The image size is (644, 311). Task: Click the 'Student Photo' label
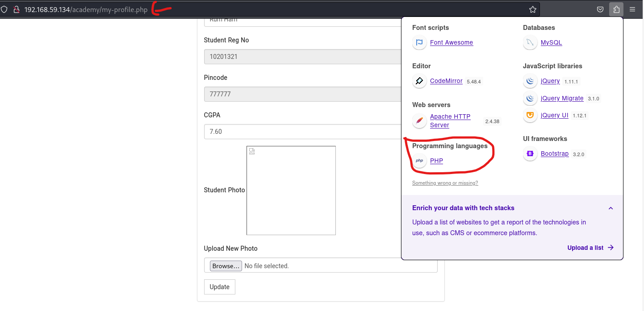(x=224, y=190)
